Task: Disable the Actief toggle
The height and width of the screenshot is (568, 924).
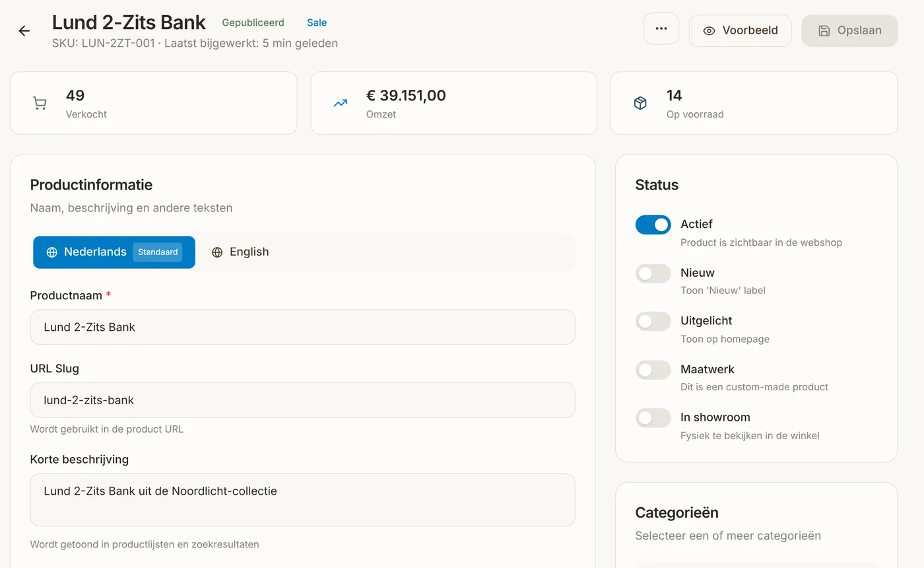Action: click(x=653, y=225)
